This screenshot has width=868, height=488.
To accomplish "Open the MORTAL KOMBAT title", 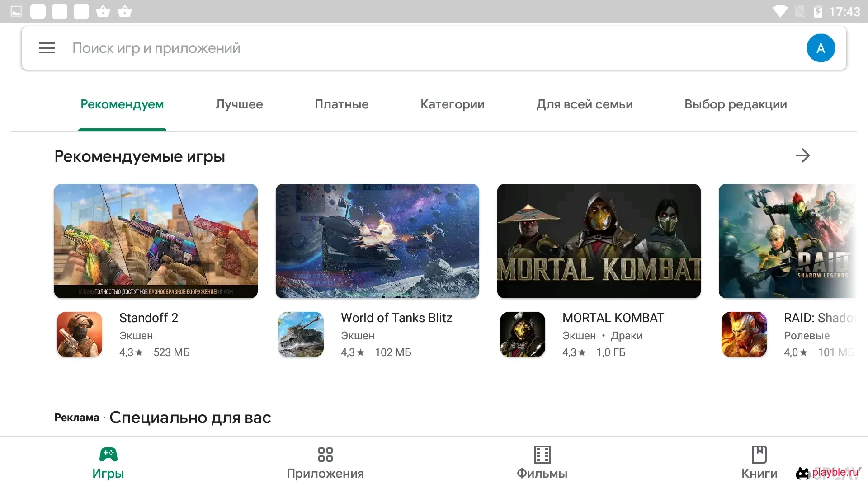I will tap(613, 318).
